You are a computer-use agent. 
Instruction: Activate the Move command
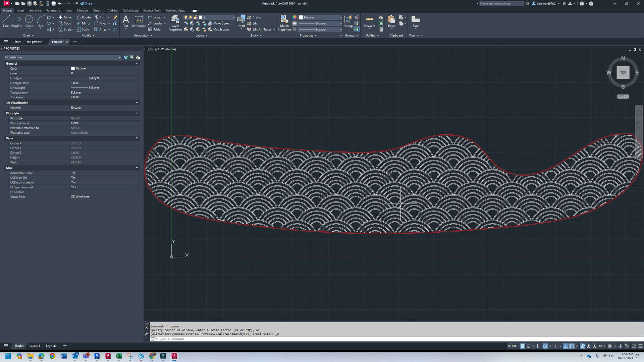coord(65,17)
